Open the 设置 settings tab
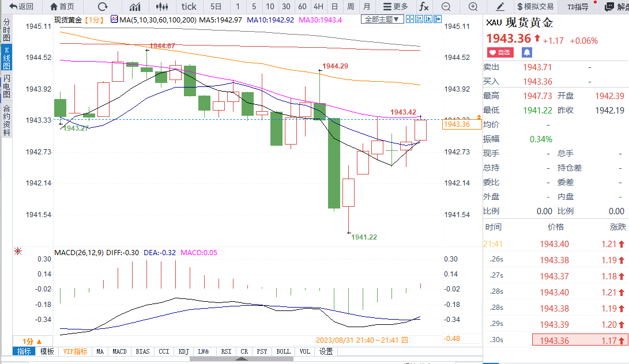This screenshot has height=364, width=629. [x=326, y=351]
